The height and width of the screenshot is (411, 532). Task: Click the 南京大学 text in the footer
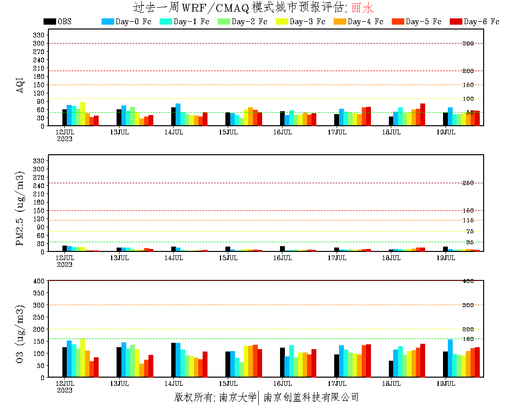(237, 397)
